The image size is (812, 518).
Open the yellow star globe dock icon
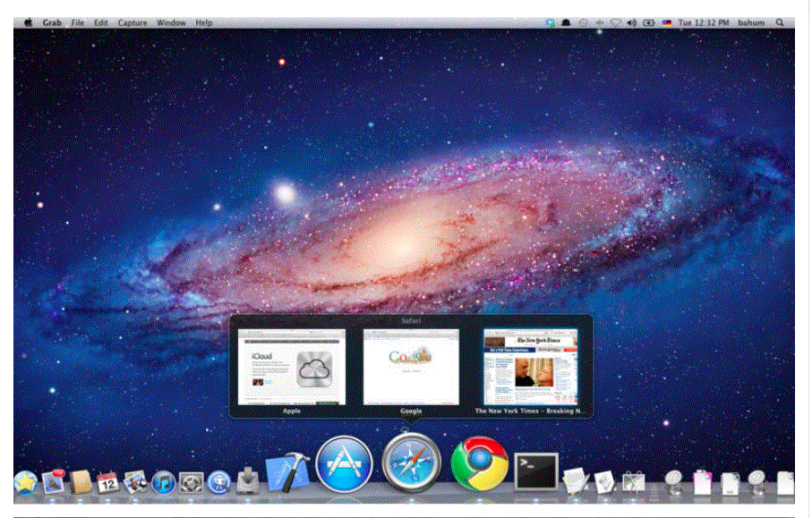[25, 483]
